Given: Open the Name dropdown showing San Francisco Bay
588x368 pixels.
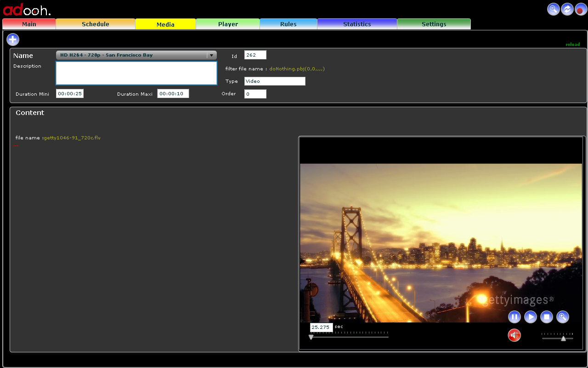Looking at the screenshot, I should click(x=136, y=55).
